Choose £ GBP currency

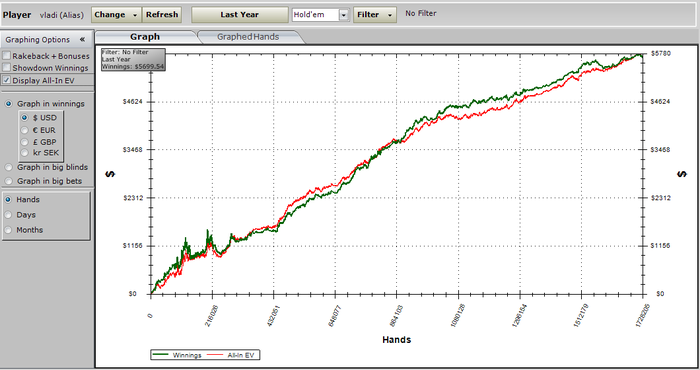click(x=25, y=142)
